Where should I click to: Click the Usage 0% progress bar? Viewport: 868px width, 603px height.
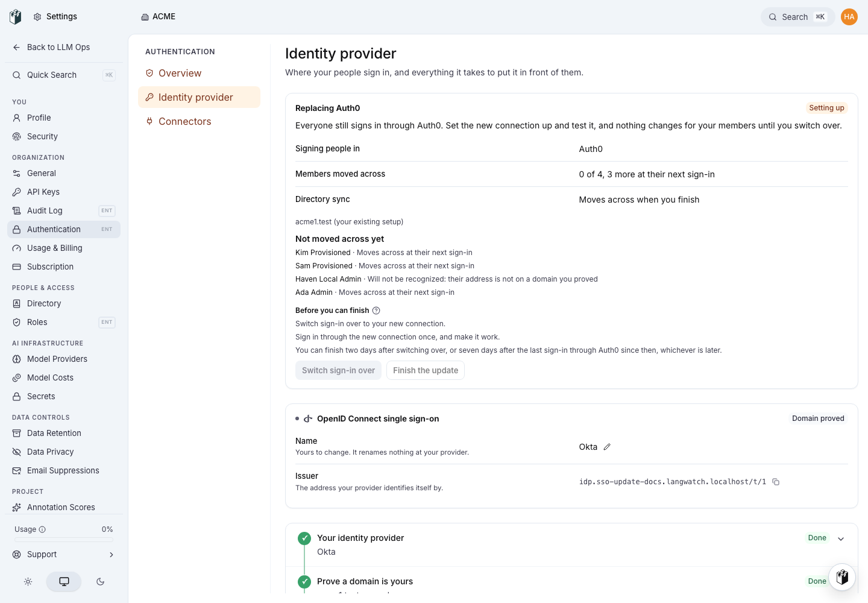click(64, 540)
